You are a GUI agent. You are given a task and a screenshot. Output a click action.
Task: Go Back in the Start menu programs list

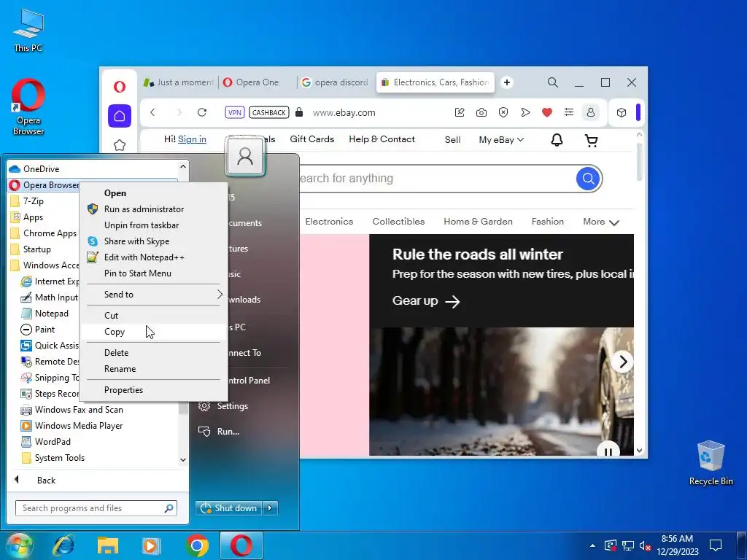pos(46,480)
